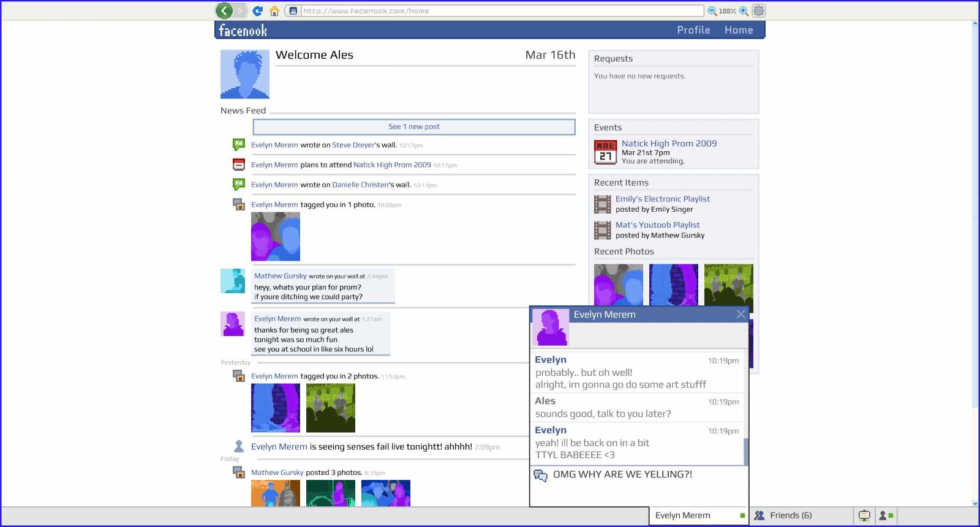Image resolution: width=980 pixels, height=527 pixels.
Task: Open the Home page from navbar
Action: pyautogui.click(x=739, y=30)
